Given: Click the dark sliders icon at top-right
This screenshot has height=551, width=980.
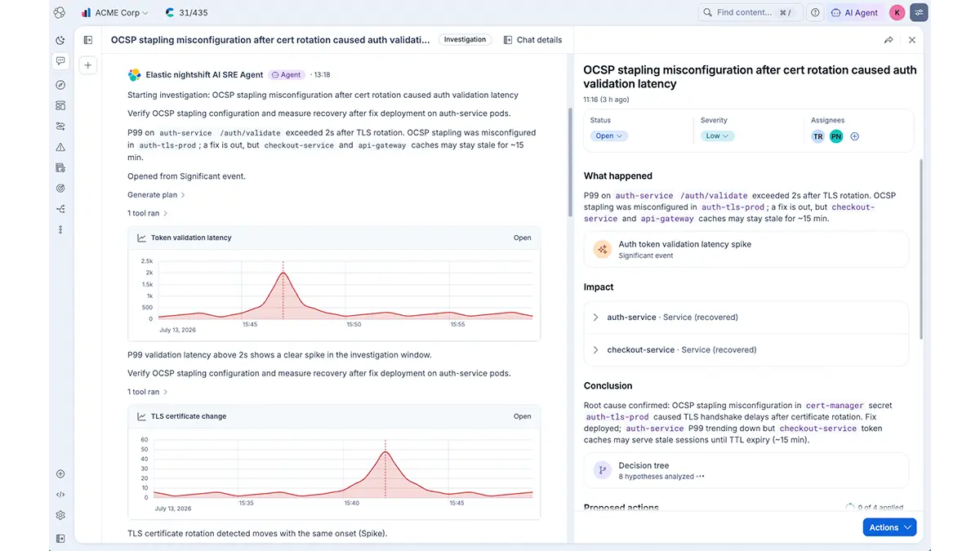Looking at the screenshot, I should tap(920, 12).
